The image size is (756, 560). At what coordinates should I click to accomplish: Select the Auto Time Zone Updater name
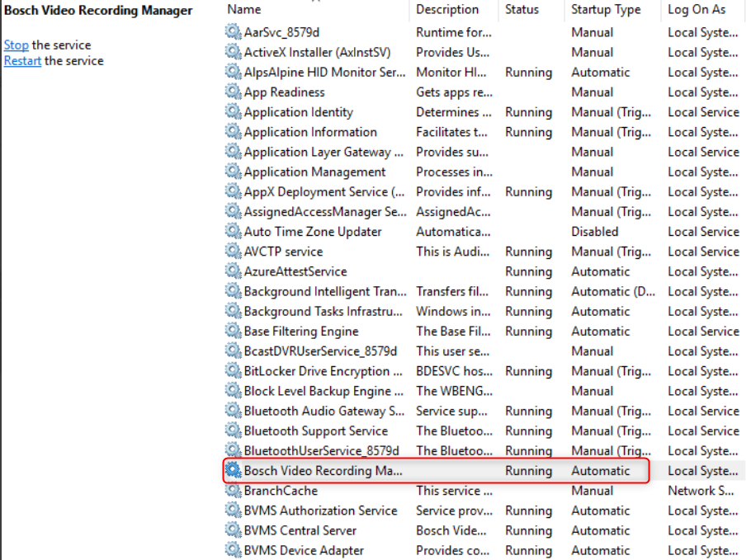(x=313, y=231)
